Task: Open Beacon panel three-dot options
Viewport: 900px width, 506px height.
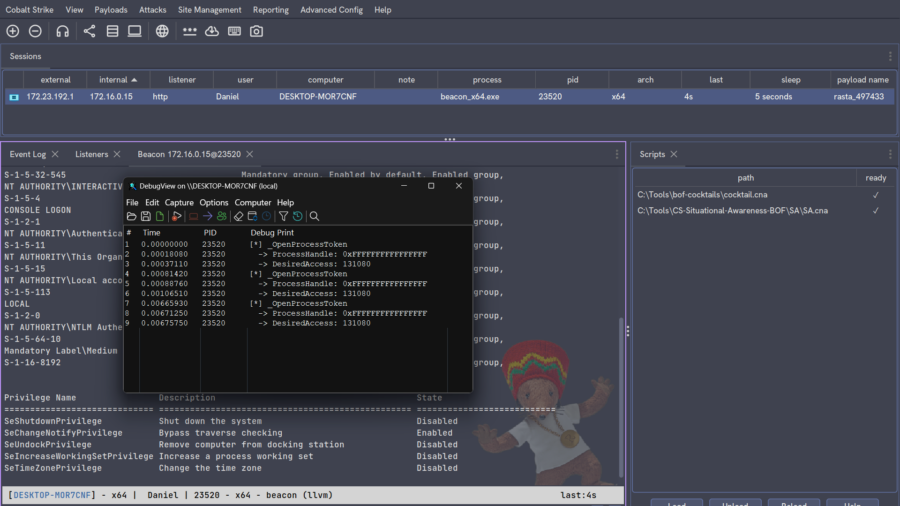Action: pyautogui.click(x=617, y=154)
